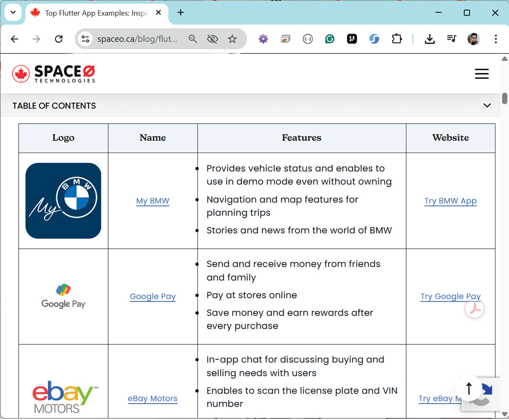509x420 pixels.
Task: Bookmark this page with the star icon
Action: [232, 39]
